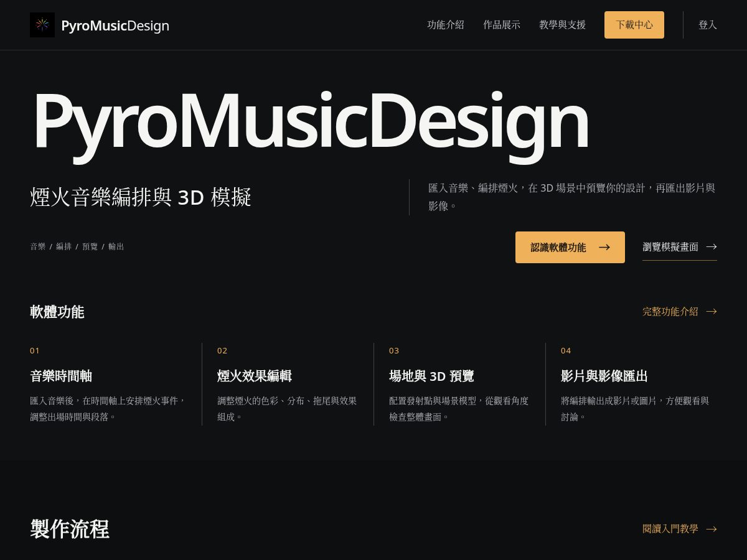Click the 軟體功能 section heading
This screenshot has height=560, width=747.
click(x=57, y=312)
